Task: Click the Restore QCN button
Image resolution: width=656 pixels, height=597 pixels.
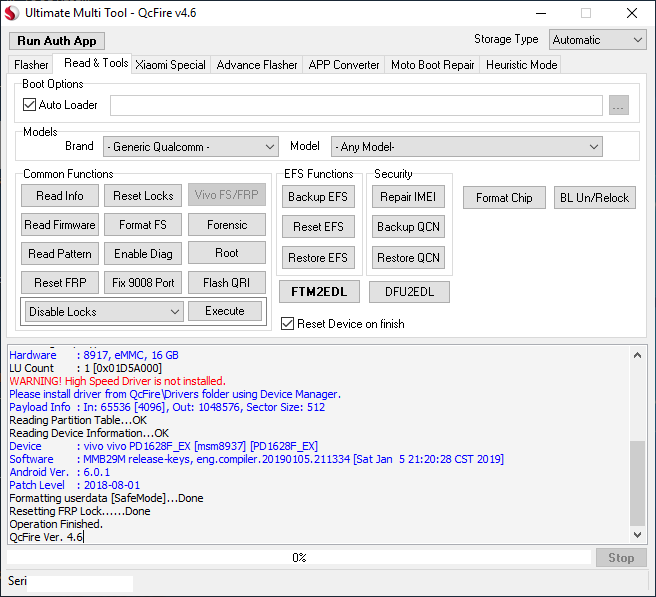Action: (408, 258)
